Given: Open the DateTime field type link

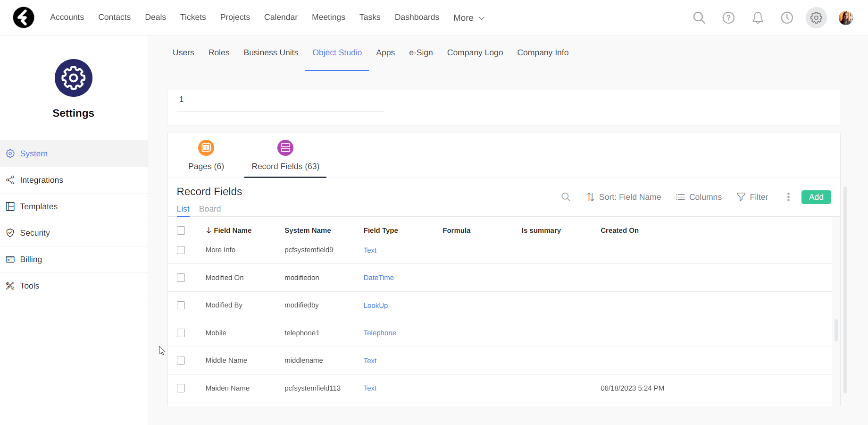Looking at the screenshot, I should coord(379,278).
